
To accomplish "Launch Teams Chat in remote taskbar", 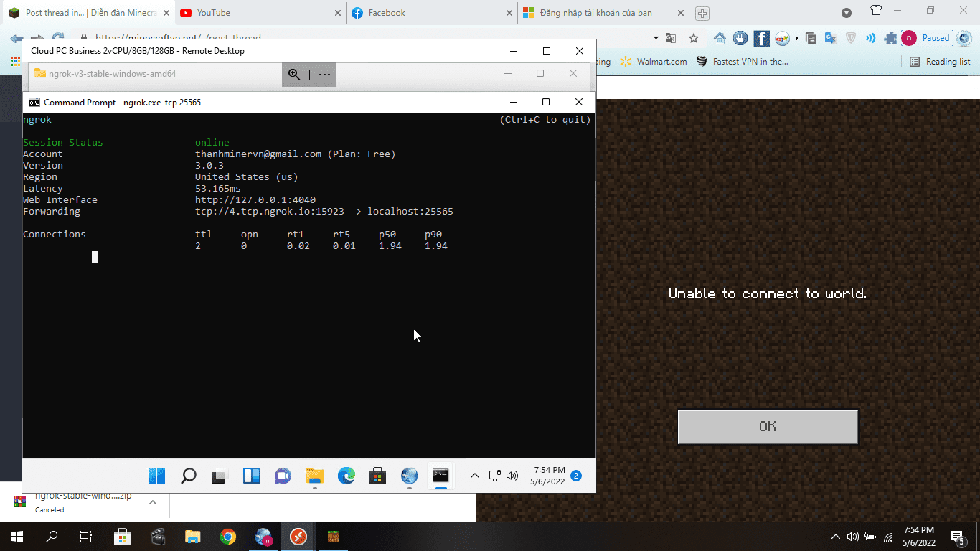I will point(283,476).
